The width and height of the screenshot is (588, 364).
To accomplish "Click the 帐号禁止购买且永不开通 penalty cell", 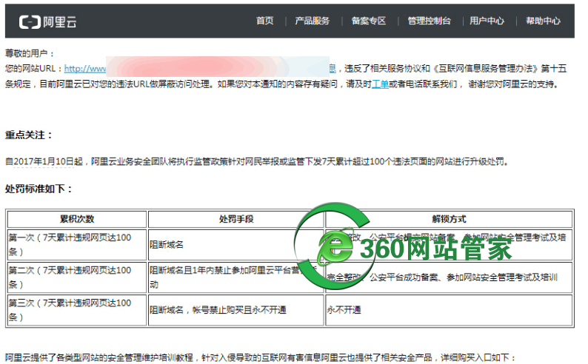I will 236,310.
